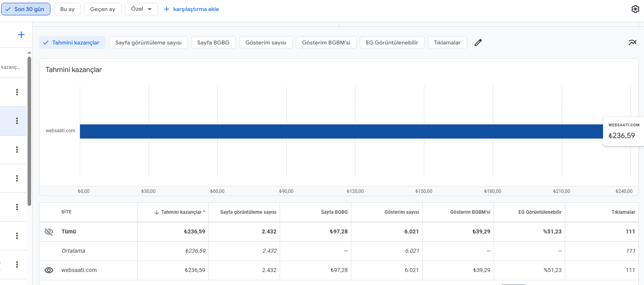Viewport: 644px width, 285px height.
Task: Click the pencil edit metrics icon
Action: (478, 43)
